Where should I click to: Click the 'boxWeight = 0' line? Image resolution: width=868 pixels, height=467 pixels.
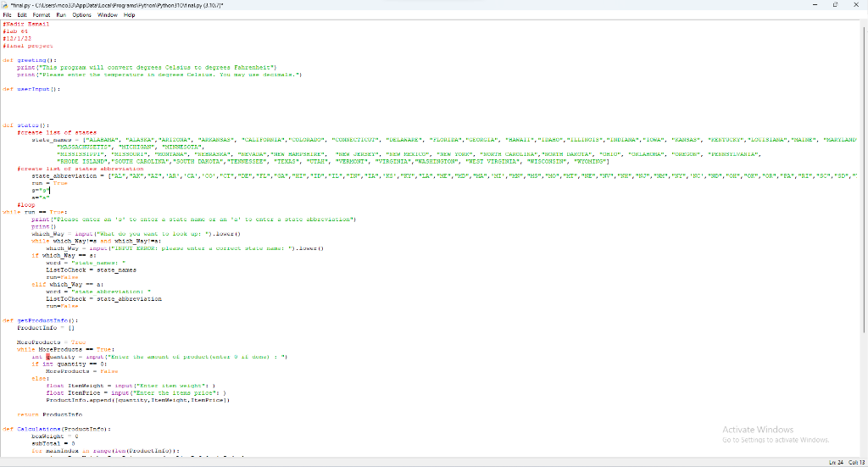(x=55, y=436)
